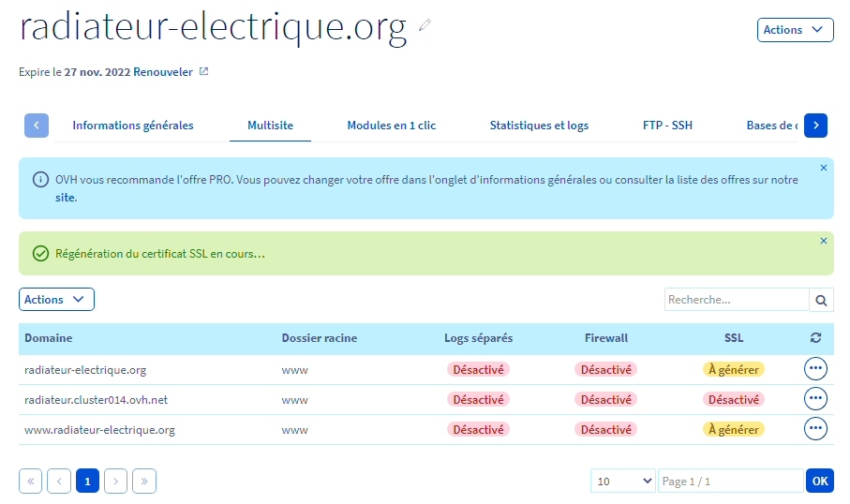Image resolution: width=850 pixels, height=504 pixels.
Task: Close the OVH PRO offer info banner
Action: (x=824, y=168)
